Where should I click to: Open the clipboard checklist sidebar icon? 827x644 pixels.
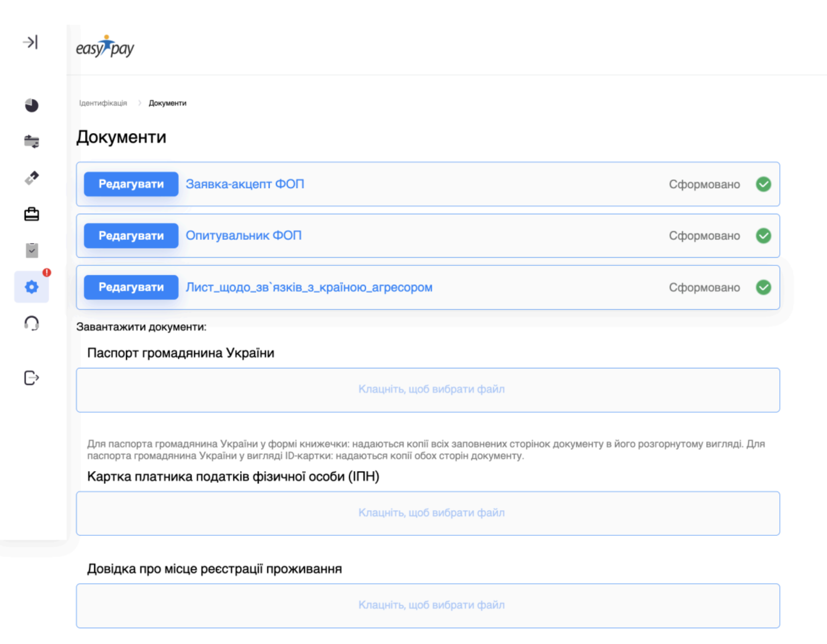(31, 250)
